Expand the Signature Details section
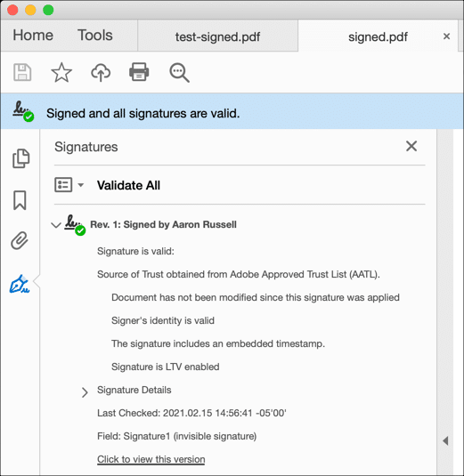464x476 pixels. [x=85, y=392]
